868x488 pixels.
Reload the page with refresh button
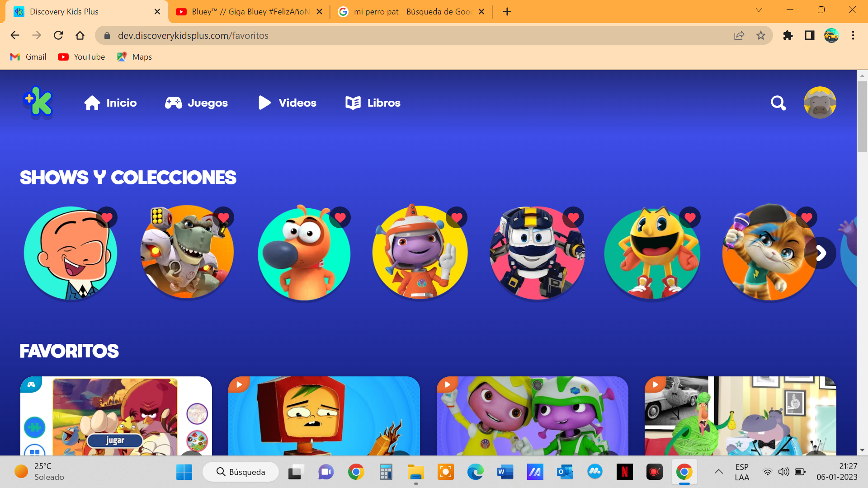(58, 35)
